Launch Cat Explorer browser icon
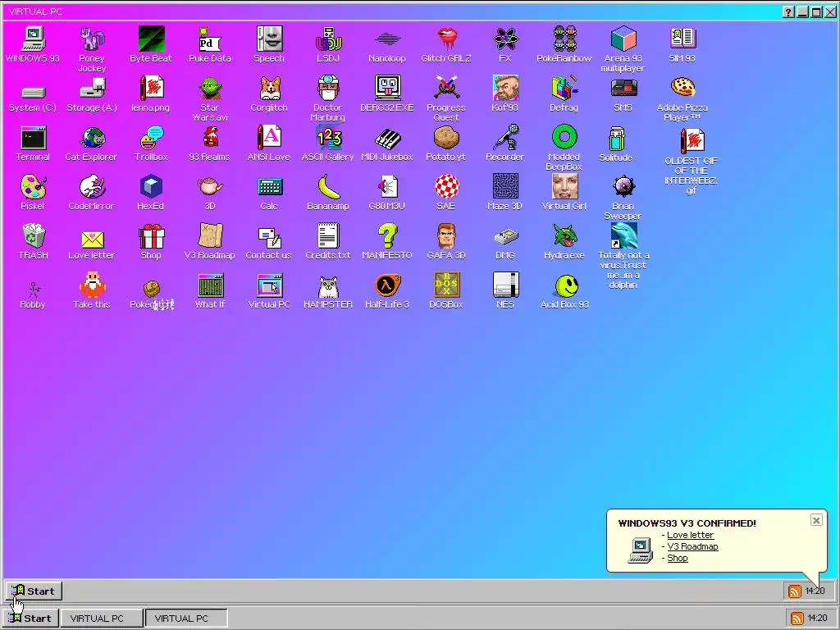Viewport: 840px width, 630px height. (x=92, y=138)
